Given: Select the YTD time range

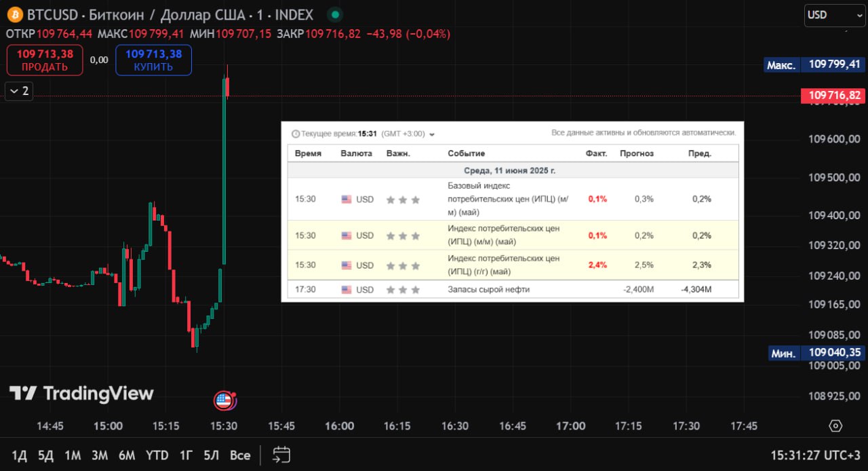Looking at the screenshot, I should point(157,455).
